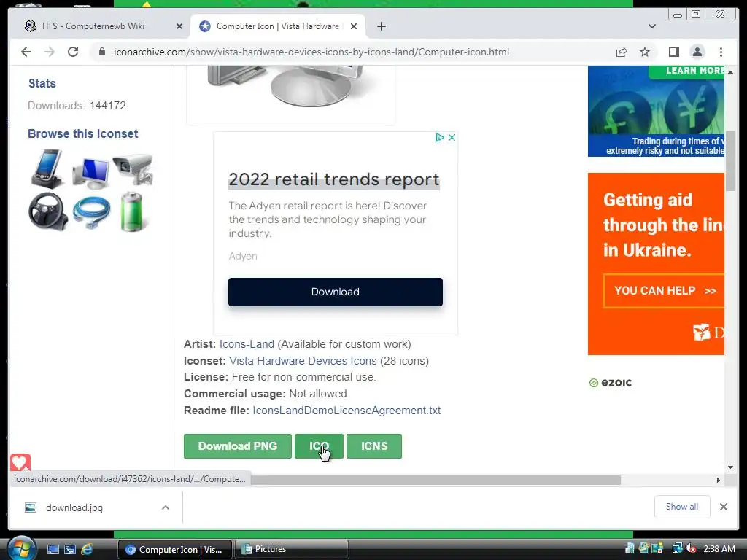Open the Vista Hardware Devices Icons link

click(303, 361)
